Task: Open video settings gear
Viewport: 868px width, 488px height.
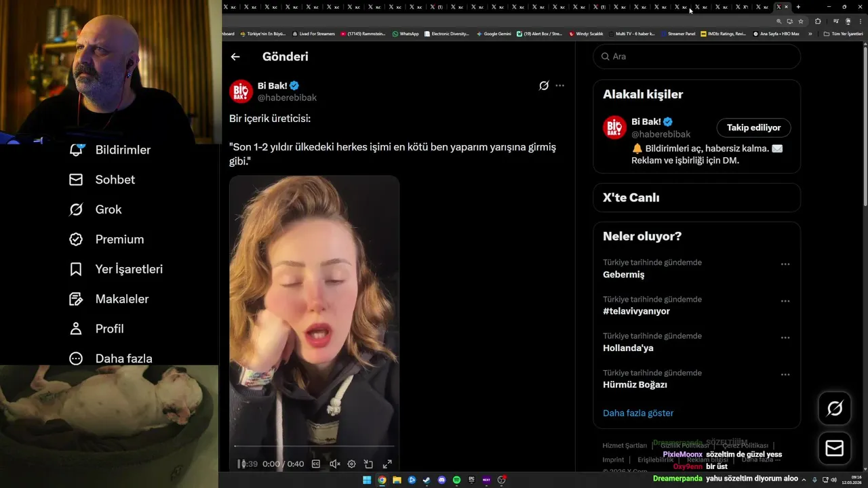Action: point(351,464)
